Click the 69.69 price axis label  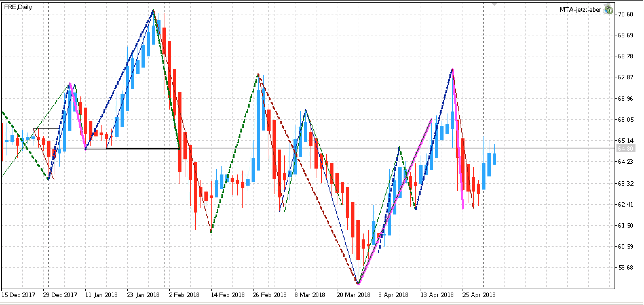(x=625, y=35)
